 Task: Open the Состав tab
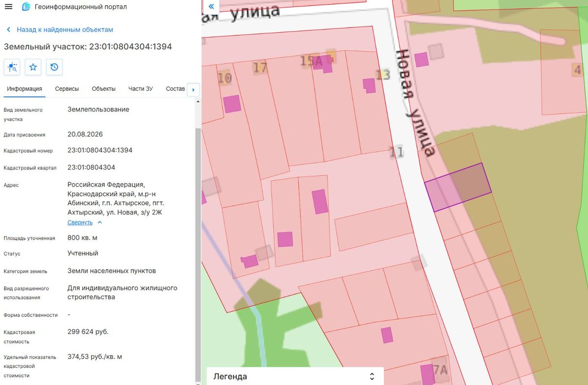pyautogui.click(x=175, y=89)
